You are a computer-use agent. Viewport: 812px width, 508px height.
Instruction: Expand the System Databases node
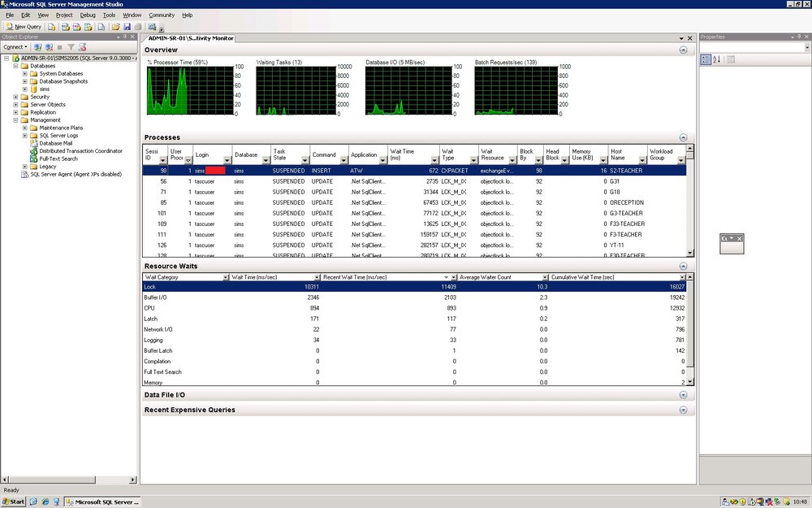(x=25, y=74)
